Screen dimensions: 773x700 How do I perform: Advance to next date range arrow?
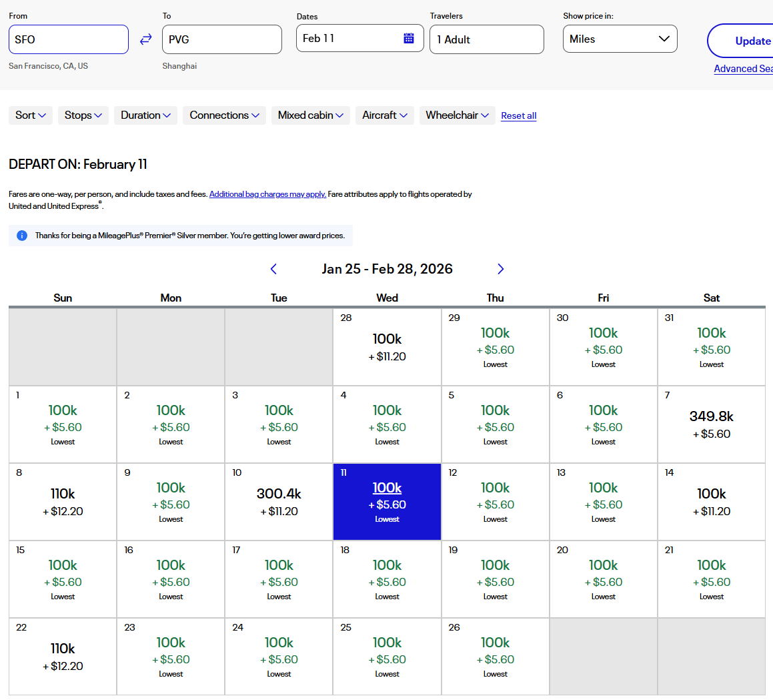click(x=500, y=269)
